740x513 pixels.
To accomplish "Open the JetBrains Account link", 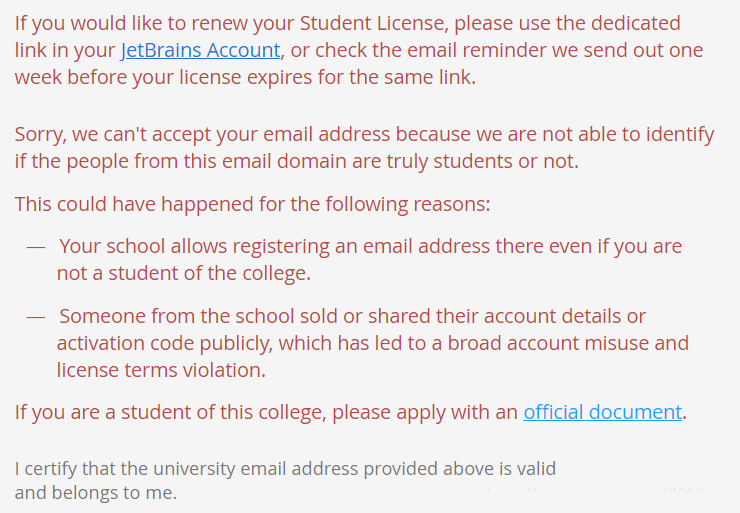I will point(200,50).
